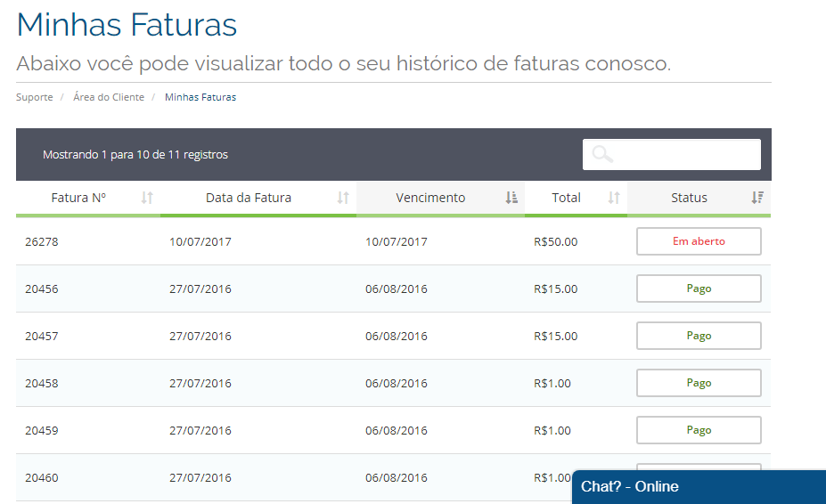Screen dimensions: 826x504
Task: Click Pago status for invoice 20459
Action: pyautogui.click(x=699, y=430)
